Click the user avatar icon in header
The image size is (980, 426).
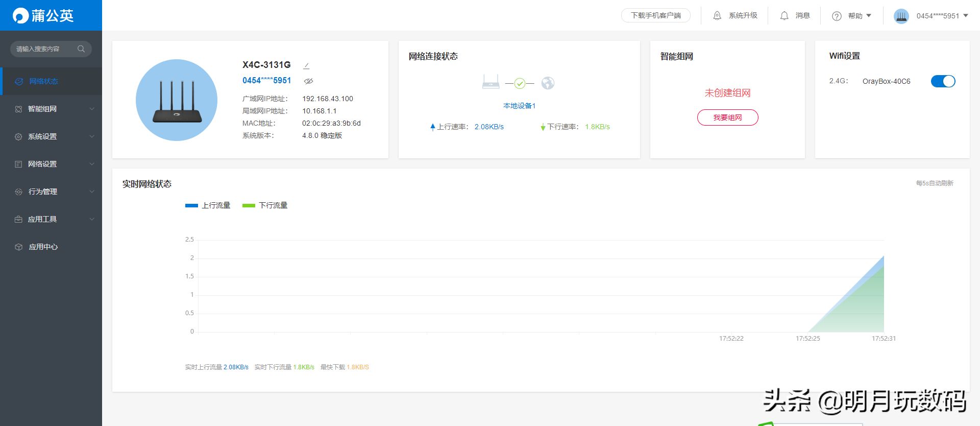click(901, 16)
